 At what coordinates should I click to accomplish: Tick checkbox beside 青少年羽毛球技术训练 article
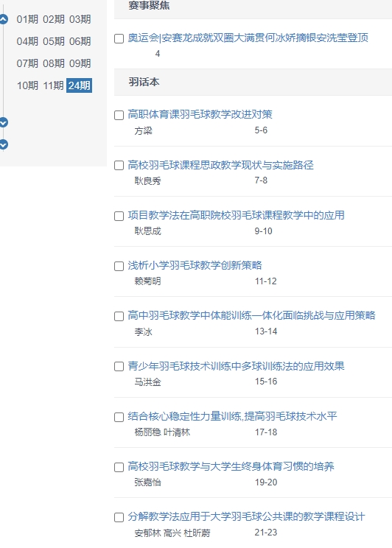coord(119,366)
